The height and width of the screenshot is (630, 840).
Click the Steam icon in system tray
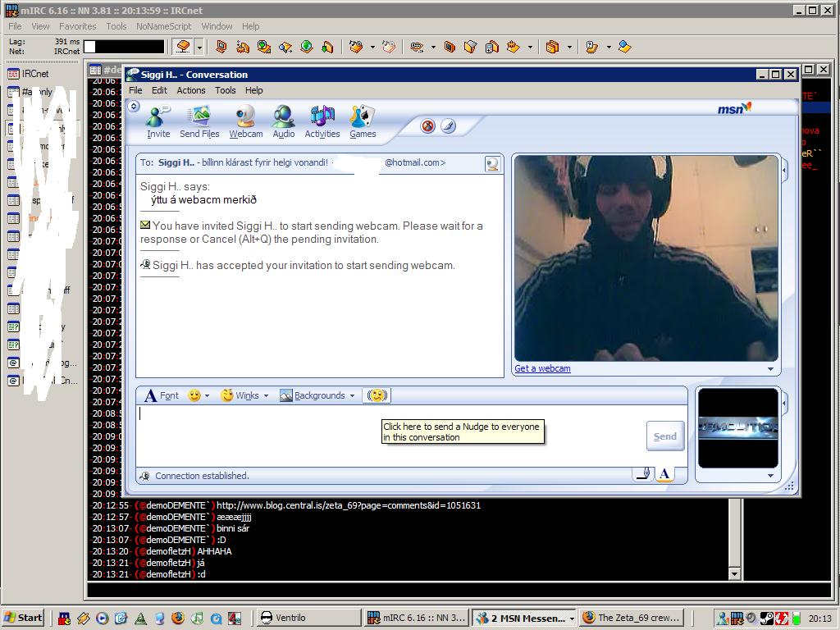767,619
